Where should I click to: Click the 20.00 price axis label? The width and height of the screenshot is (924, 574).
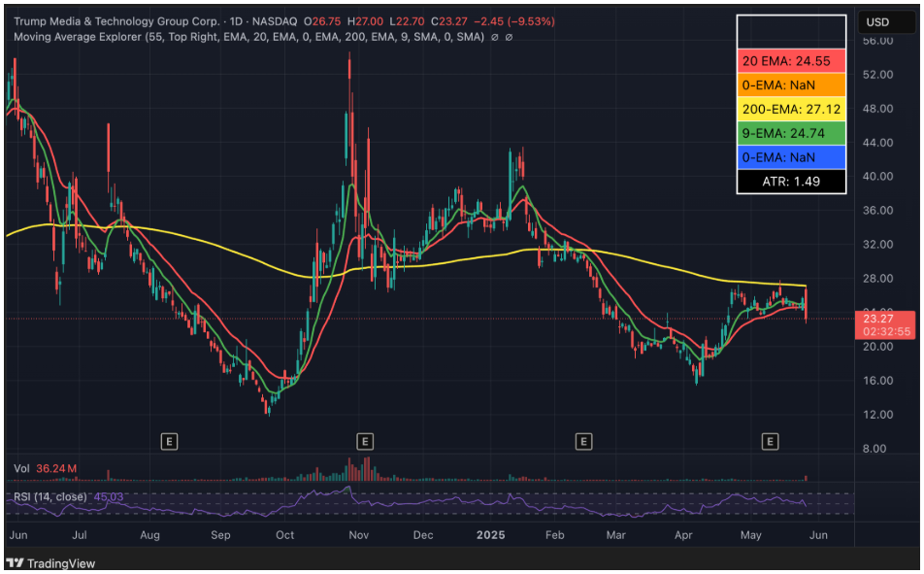pyautogui.click(x=878, y=347)
